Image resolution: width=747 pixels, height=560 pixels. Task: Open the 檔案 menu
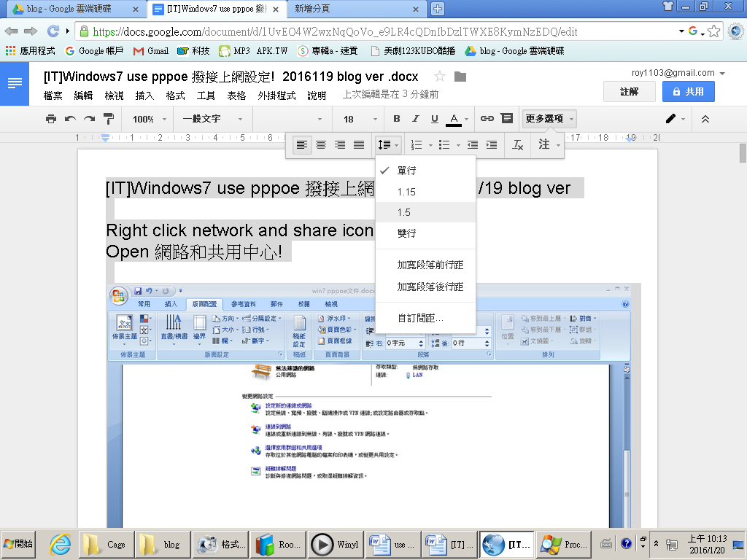[x=53, y=96]
